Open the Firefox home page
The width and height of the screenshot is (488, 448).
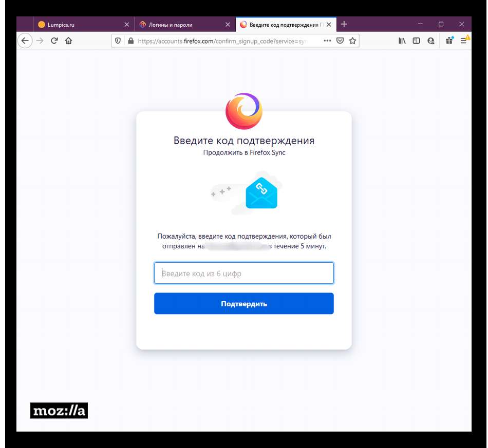pos(68,41)
